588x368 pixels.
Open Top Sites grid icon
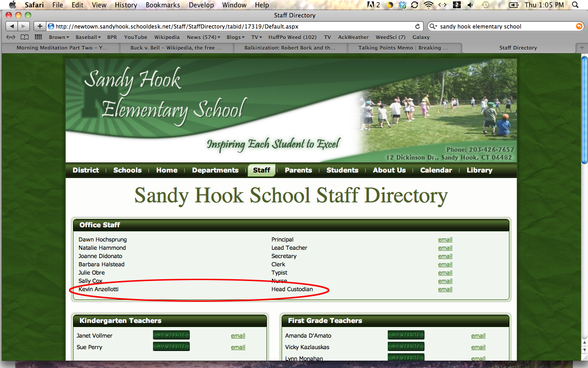pyautogui.click(x=39, y=37)
